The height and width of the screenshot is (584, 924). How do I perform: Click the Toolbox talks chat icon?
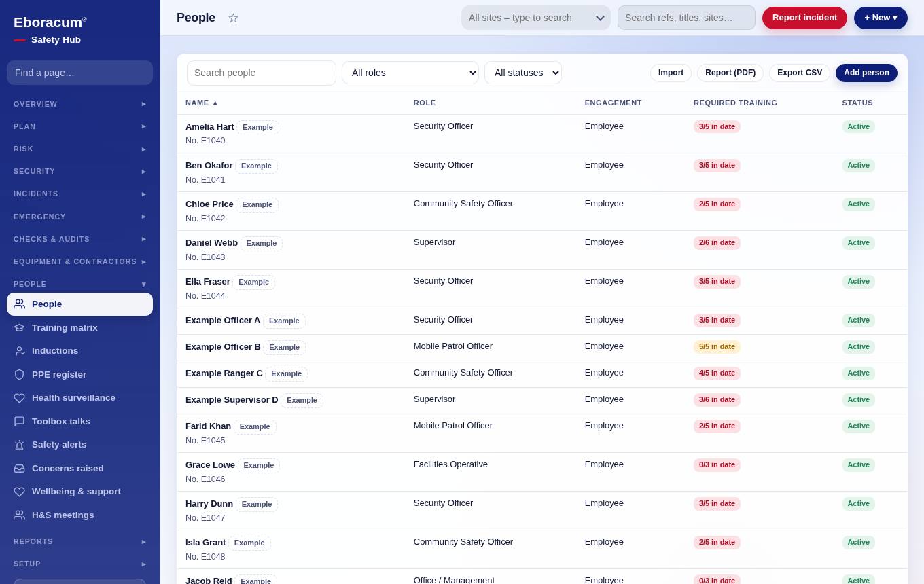[19, 422]
